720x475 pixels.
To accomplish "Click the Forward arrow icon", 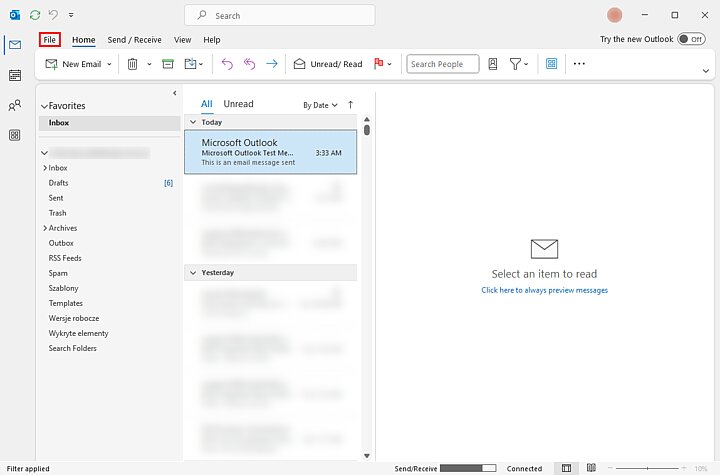I will (x=272, y=64).
